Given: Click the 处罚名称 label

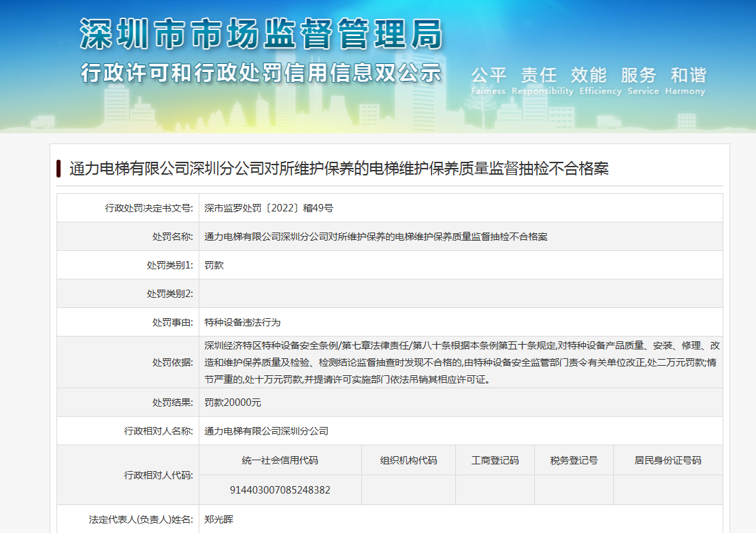Looking at the screenshot, I should [x=173, y=237].
